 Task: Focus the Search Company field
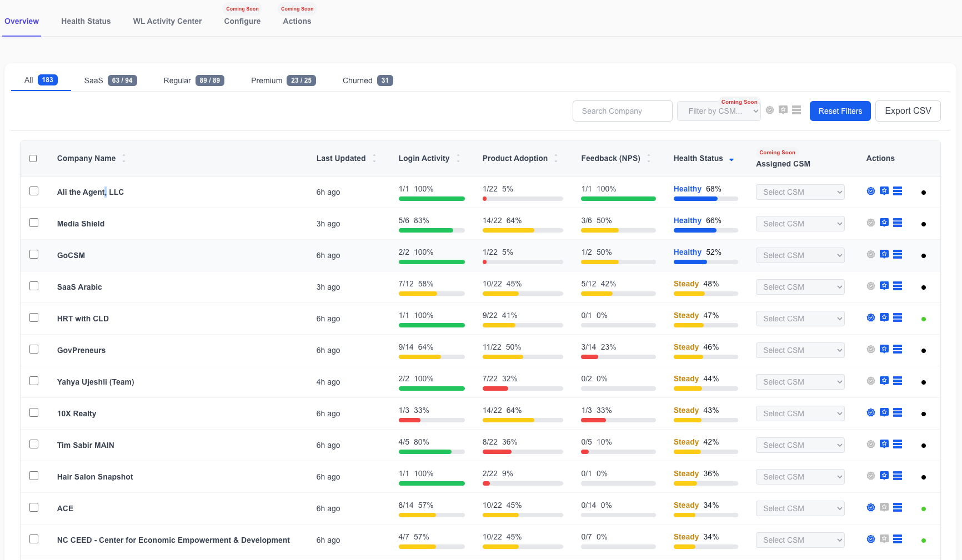(622, 111)
